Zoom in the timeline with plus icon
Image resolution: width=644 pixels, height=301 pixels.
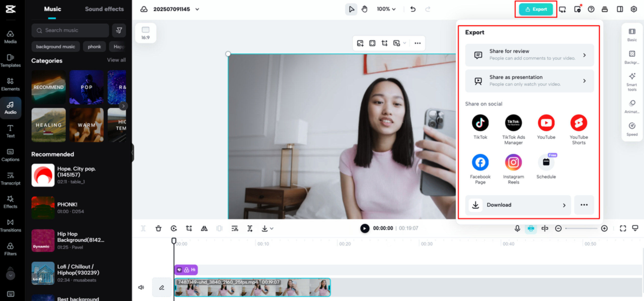click(604, 228)
